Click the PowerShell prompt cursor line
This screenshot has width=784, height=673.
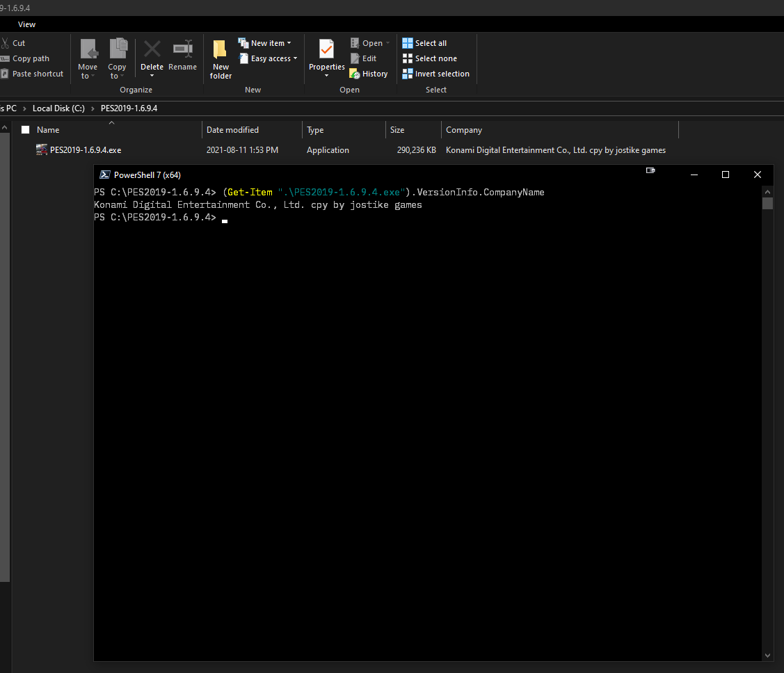tap(161, 218)
